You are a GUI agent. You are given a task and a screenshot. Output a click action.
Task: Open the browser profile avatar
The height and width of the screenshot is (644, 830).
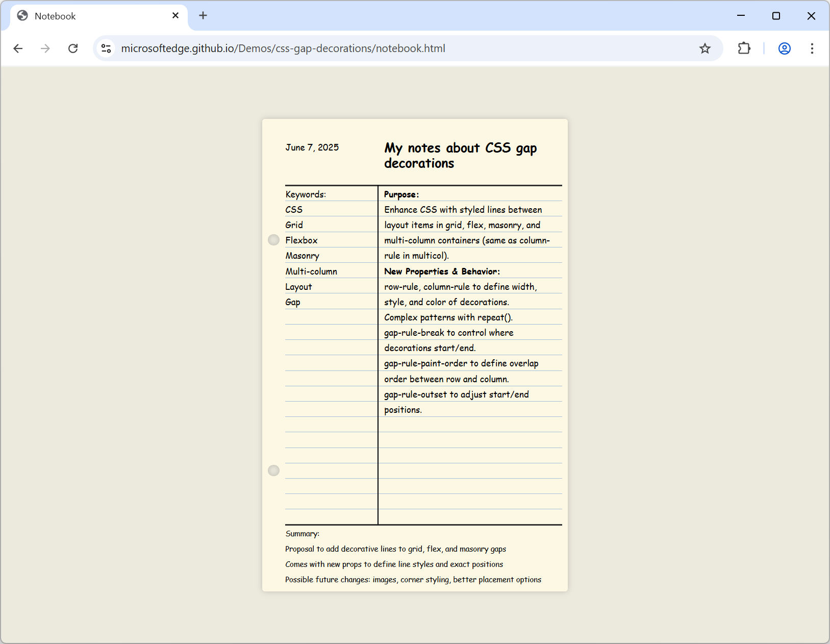784,48
